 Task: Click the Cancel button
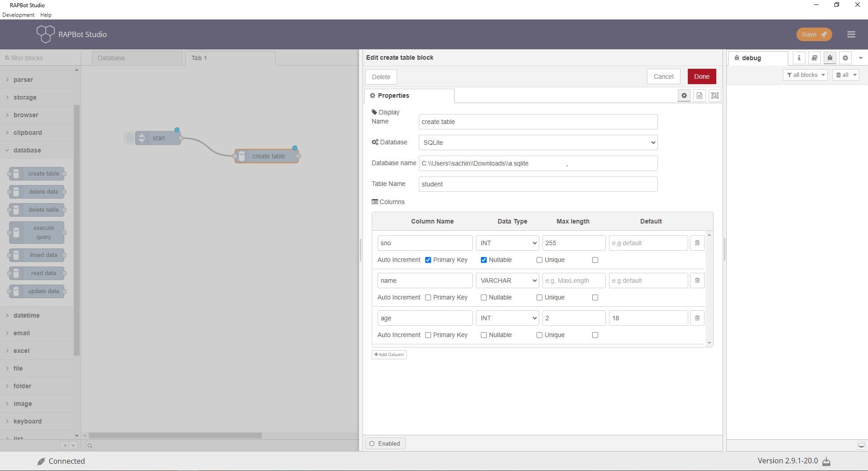coord(663,76)
